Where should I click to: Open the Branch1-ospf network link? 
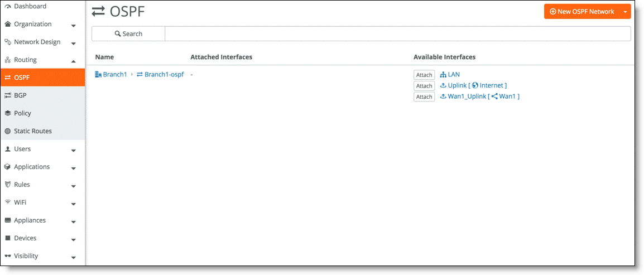(x=164, y=75)
